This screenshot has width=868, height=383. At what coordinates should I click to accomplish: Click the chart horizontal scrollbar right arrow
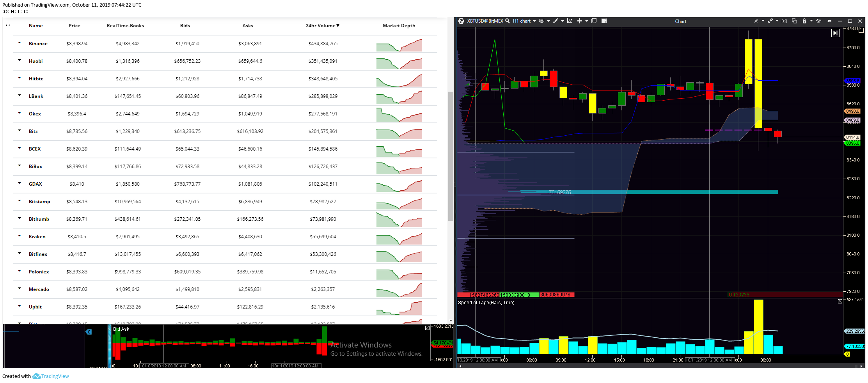point(861,366)
